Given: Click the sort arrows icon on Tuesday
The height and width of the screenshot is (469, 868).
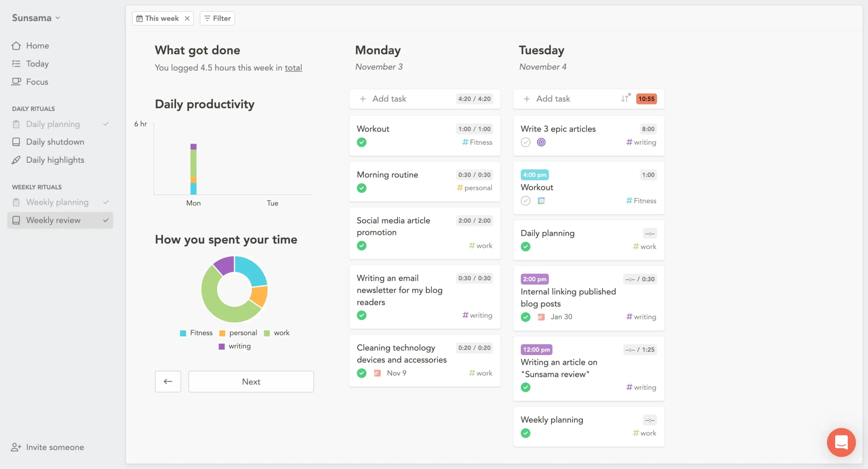Looking at the screenshot, I should [625, 99].
